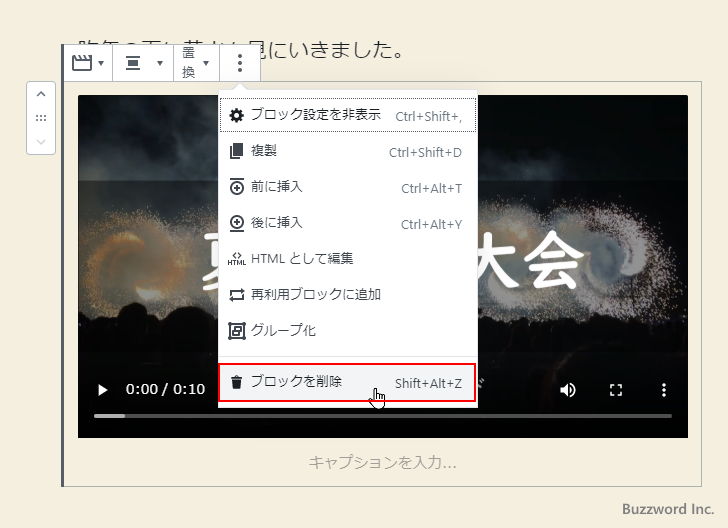Play the video
The image size is (728, 528).
coord(102,390)
